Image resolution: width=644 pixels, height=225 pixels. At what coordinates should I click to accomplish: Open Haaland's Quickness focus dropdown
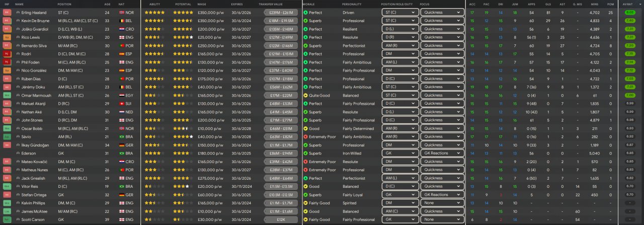[x=442, y=12]
